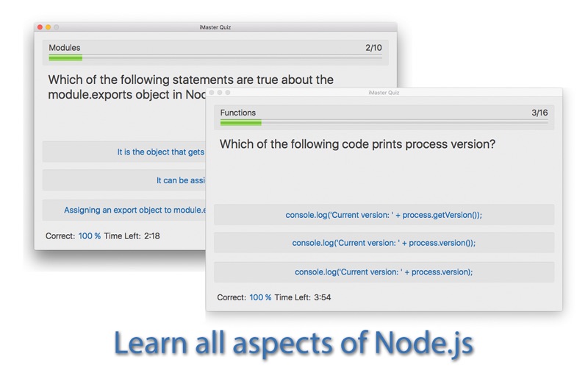
Task: Pick the 'process.version);' answer without parentheses
Action: (384, 272)
